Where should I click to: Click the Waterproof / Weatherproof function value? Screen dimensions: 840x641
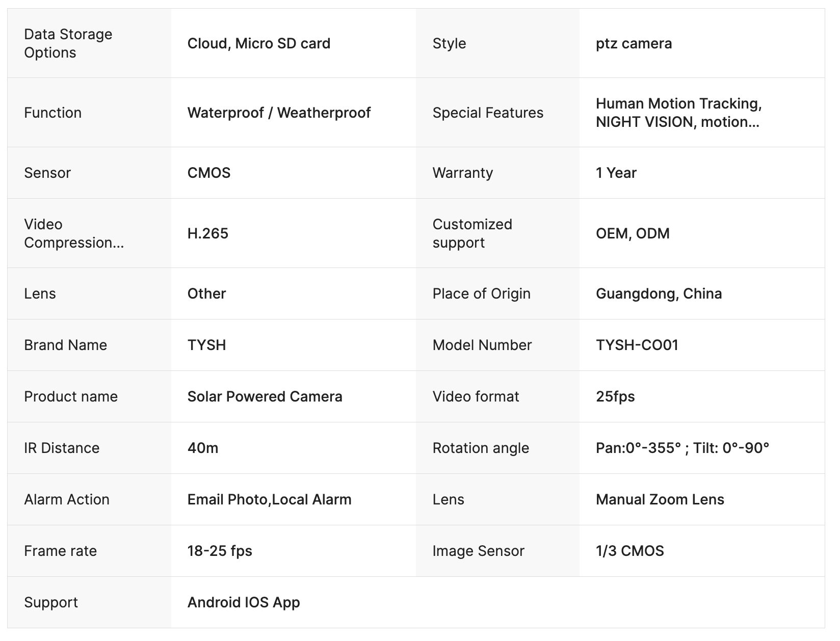coord(279,113)
